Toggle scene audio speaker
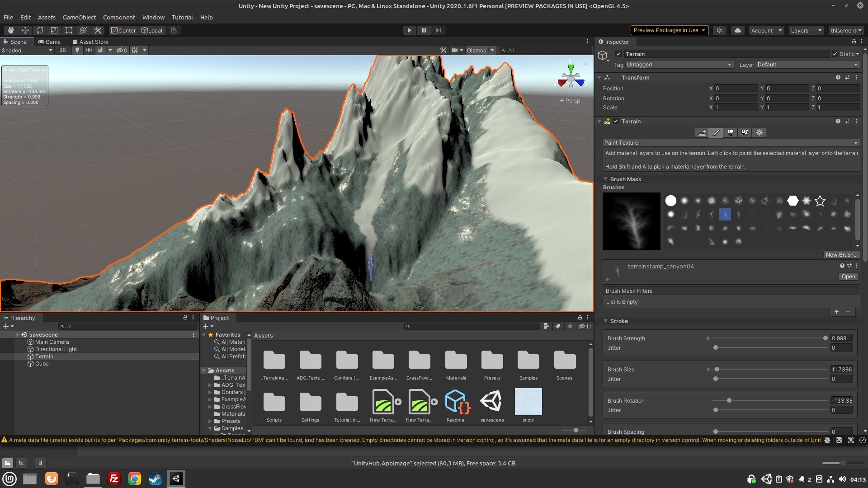Viewport: 868px width, 488px height. [89, 50]
